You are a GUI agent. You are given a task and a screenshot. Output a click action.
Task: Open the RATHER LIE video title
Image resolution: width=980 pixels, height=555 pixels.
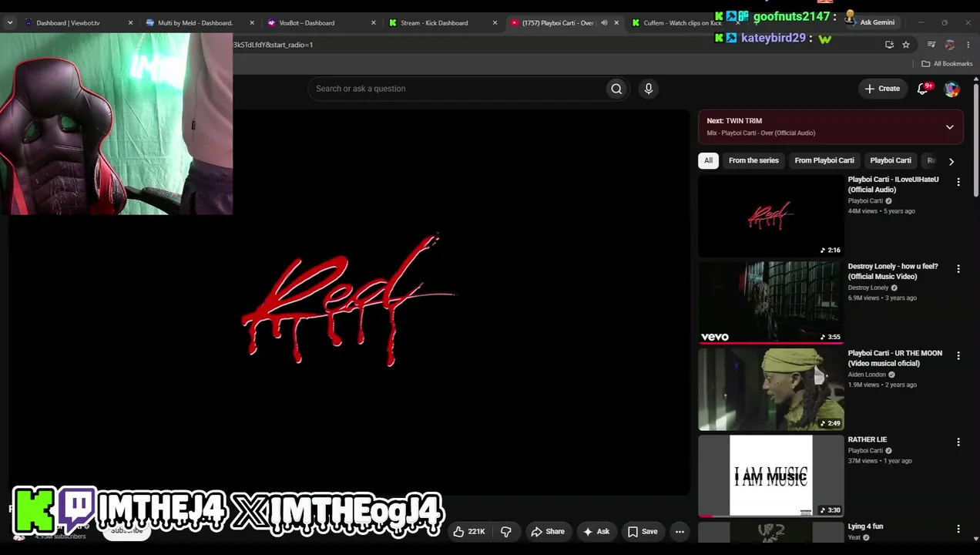[x=868, y=439]
